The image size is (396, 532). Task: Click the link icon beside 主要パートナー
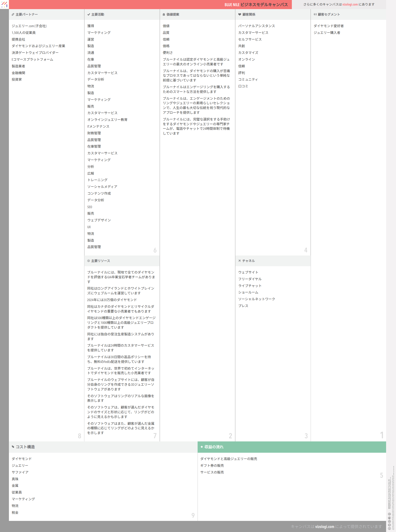point(13,14)
